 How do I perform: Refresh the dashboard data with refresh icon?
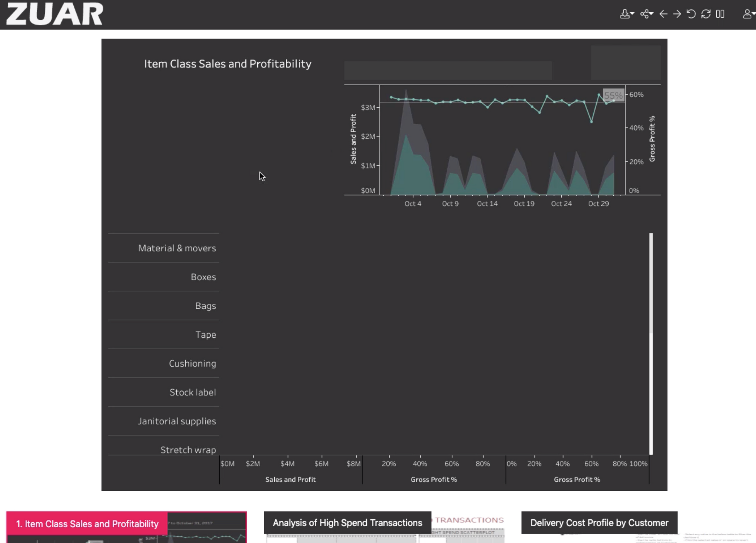tap(706, 14)
